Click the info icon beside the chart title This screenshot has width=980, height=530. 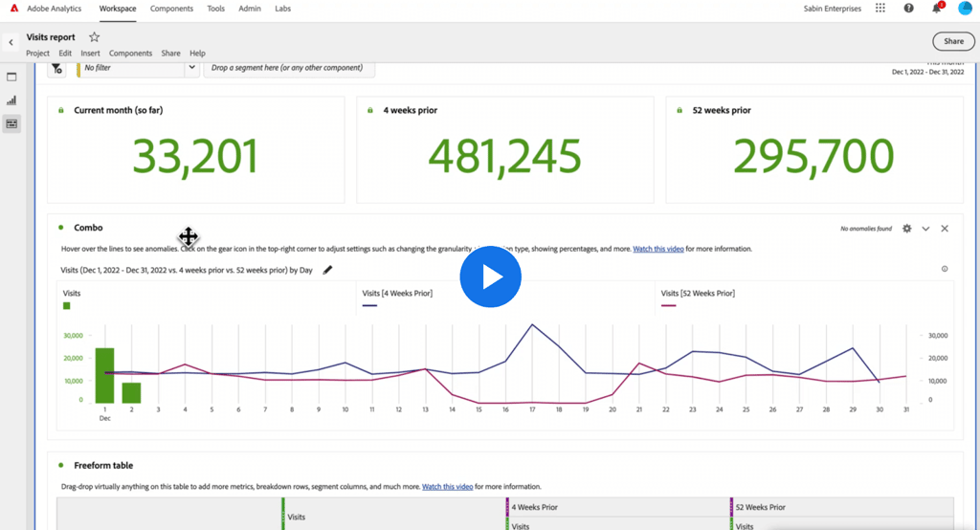tap(945, 269)
